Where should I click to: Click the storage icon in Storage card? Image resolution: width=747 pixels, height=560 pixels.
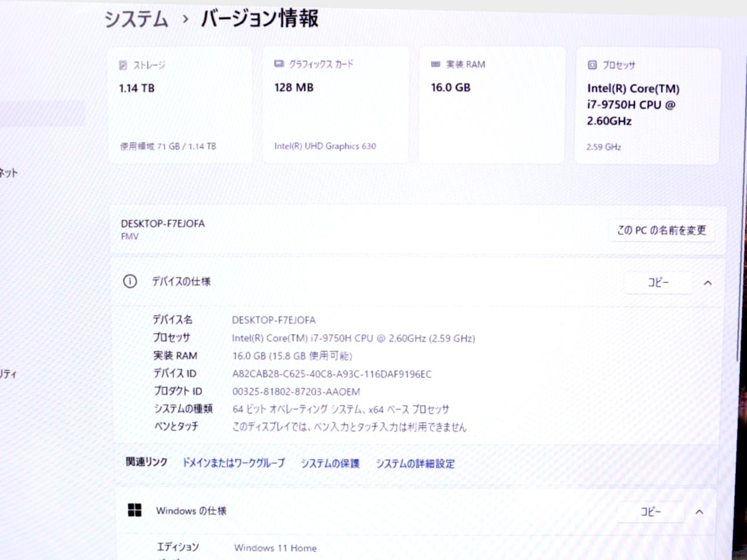tap(123, 65)
